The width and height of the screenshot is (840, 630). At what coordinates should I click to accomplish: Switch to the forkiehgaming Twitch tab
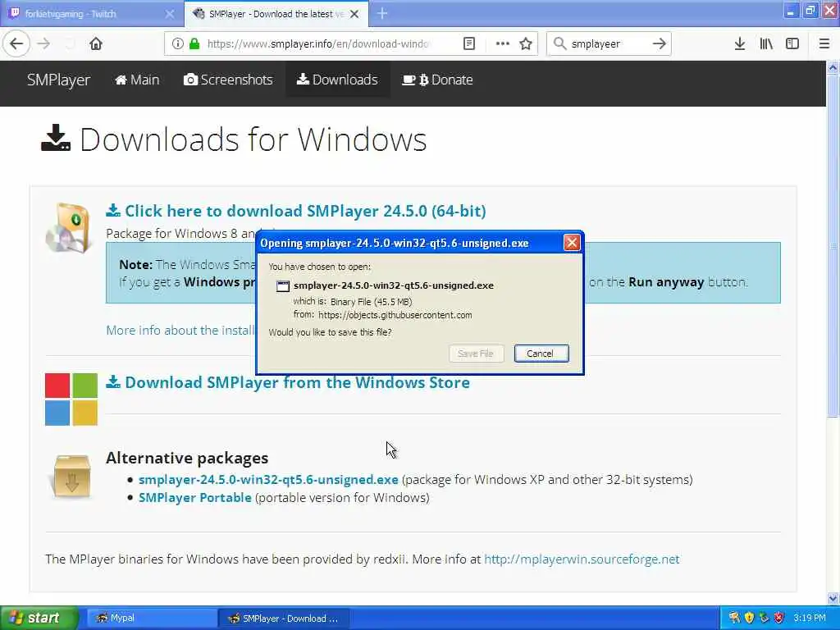91,14
